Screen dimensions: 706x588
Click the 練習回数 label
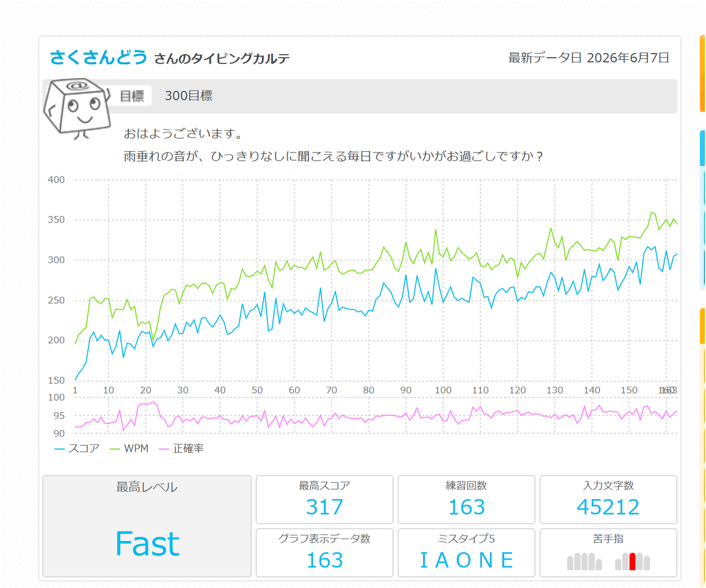[x=467, y=486]
